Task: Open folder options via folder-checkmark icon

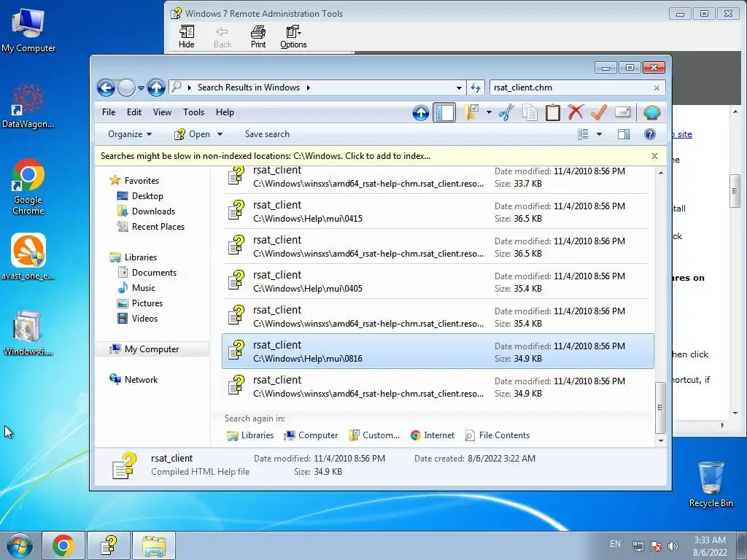Action: [471, 112]
